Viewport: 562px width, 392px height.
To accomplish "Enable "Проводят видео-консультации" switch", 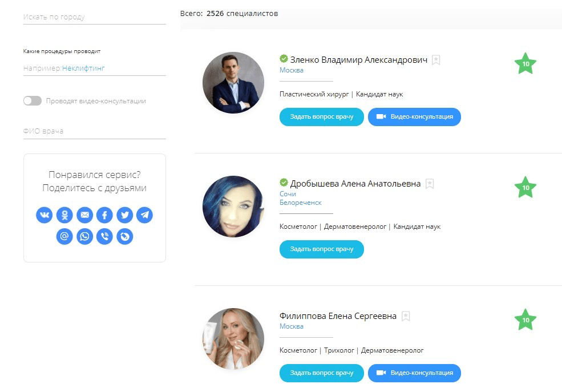I will pos(33,101).
